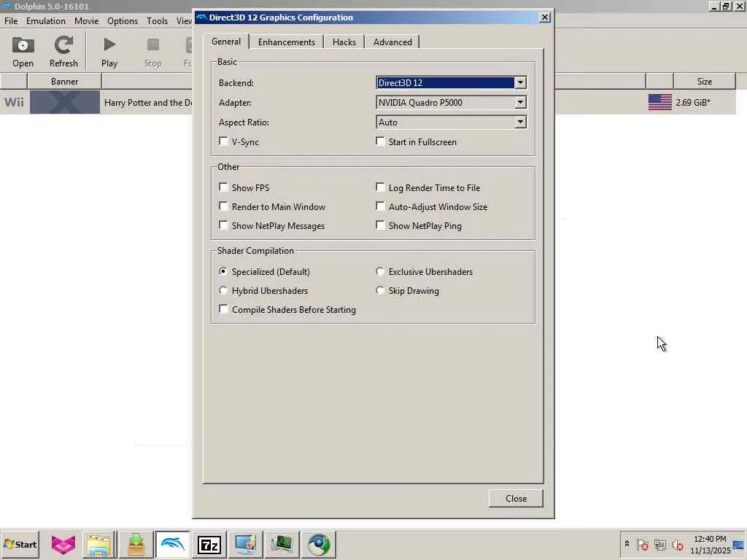
Task: Open the file explorer taskbar icon
Action: (99, 544)
